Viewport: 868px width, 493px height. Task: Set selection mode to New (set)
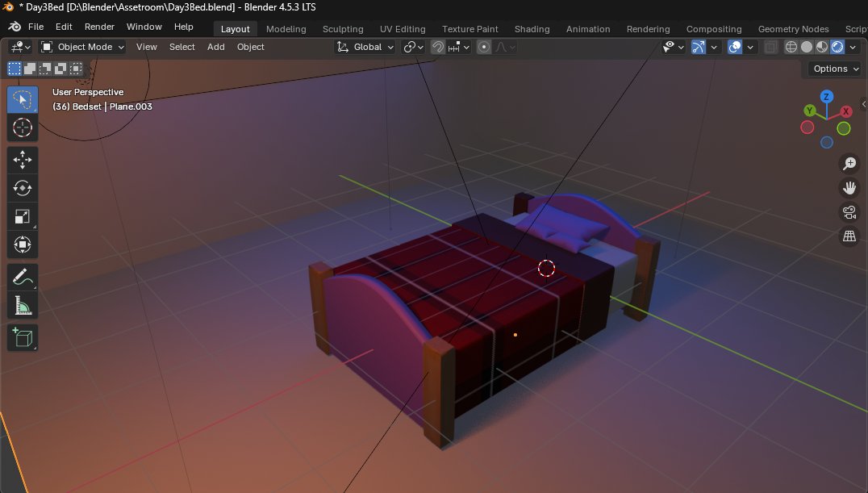pos(15,69)
